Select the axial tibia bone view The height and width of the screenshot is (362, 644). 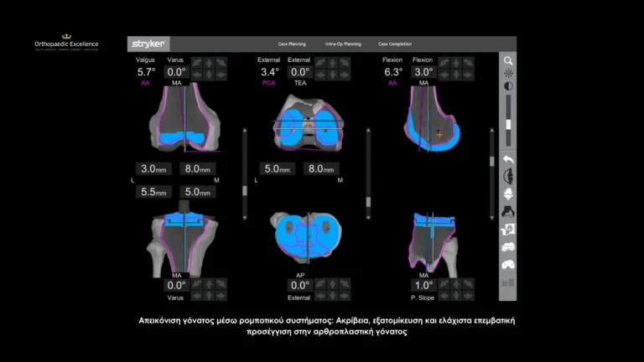pos(306,237)
